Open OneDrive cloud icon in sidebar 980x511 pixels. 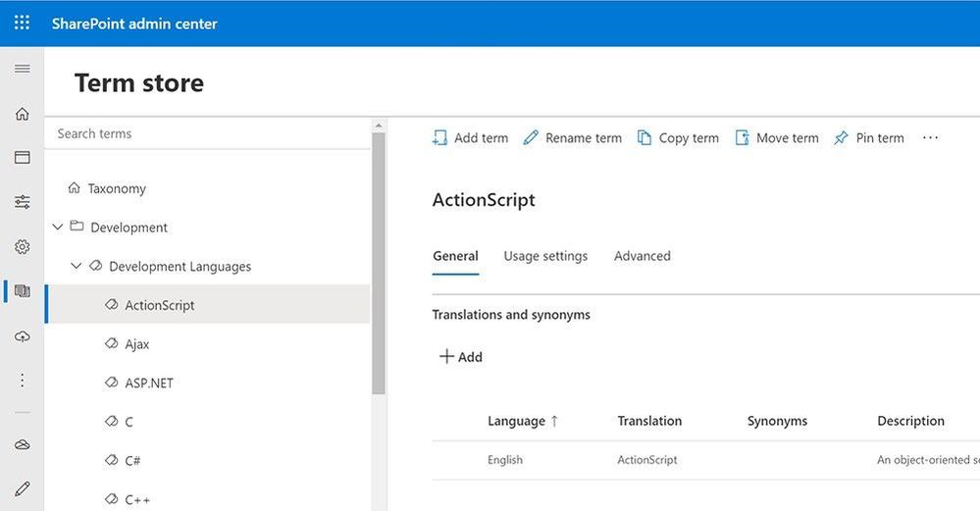[x=22, y=444]
